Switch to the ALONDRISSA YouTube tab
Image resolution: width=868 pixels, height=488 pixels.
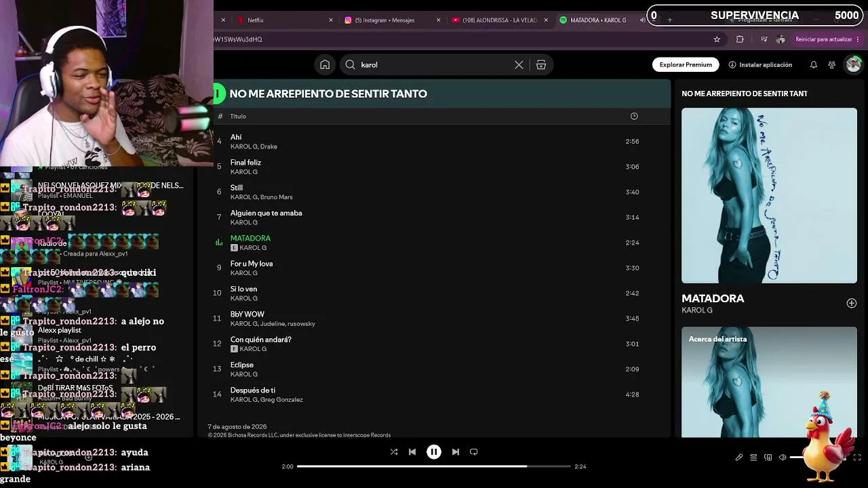[x=499, y=20]
